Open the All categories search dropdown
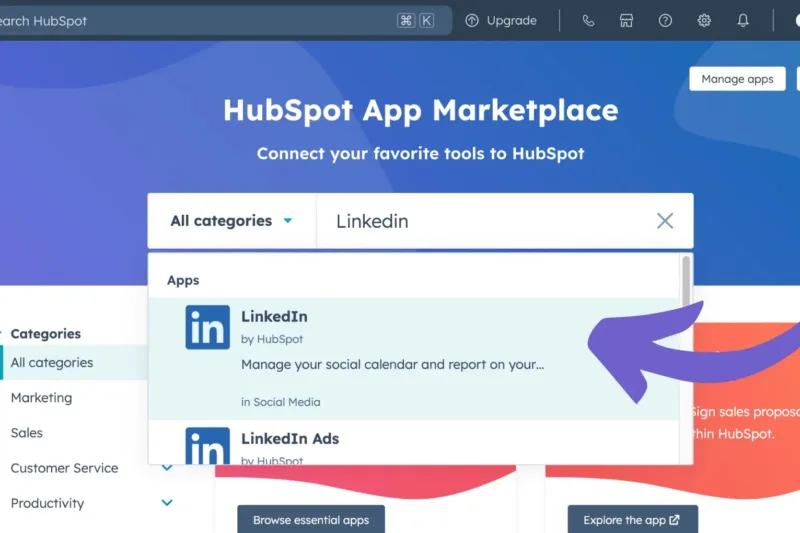800x533 pixels. (x=232, y=221)
